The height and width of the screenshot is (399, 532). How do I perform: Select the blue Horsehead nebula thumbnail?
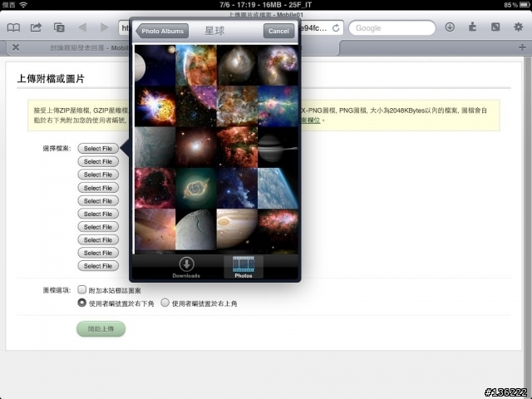(237, 189)
